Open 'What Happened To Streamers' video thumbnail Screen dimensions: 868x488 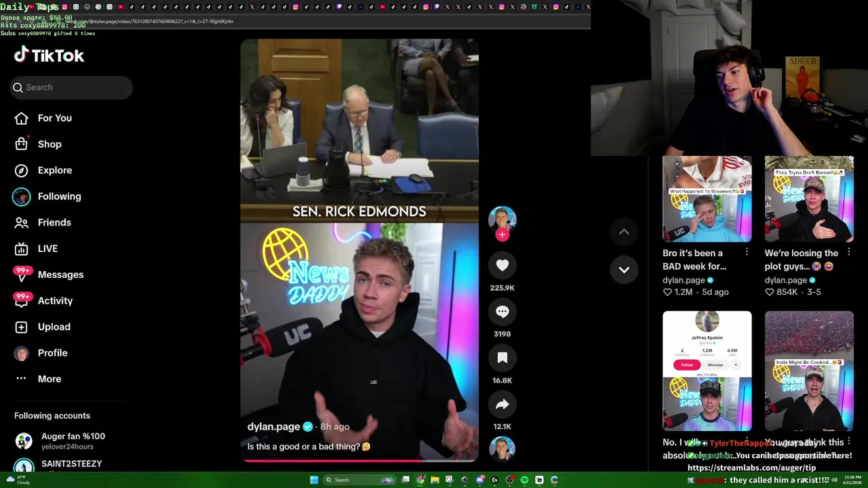(x=707, y=199)
